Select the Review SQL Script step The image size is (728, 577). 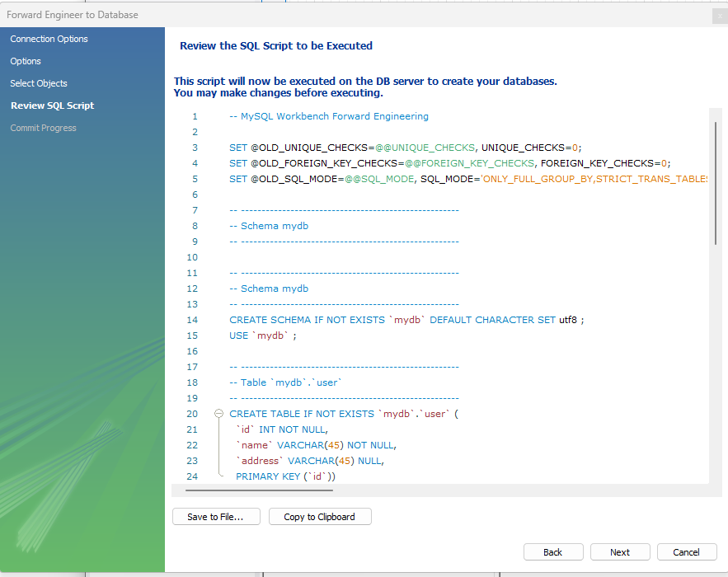point(53,106)
